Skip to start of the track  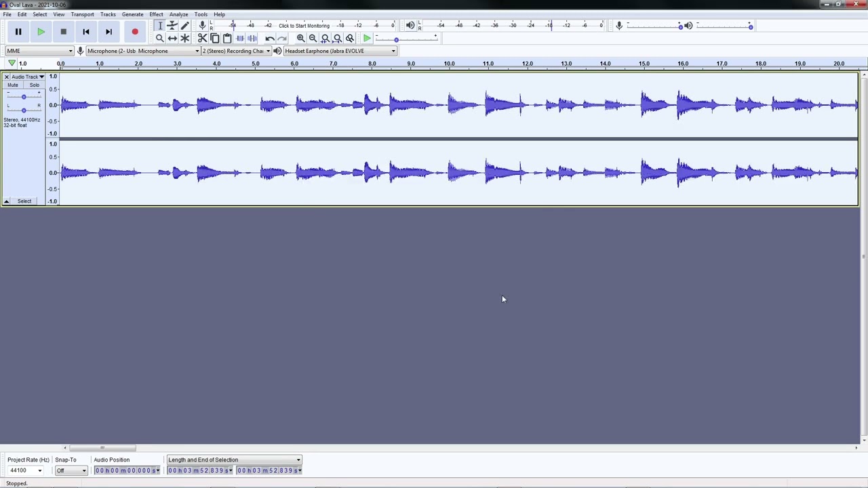pos(86,32)
